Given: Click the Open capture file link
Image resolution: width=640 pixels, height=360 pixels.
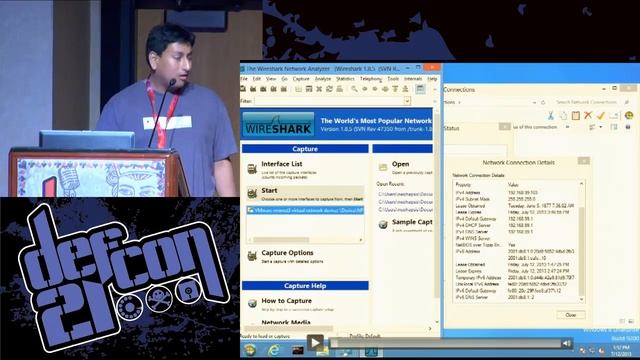Looking at the screenshot, I should [x=400, y=164].
